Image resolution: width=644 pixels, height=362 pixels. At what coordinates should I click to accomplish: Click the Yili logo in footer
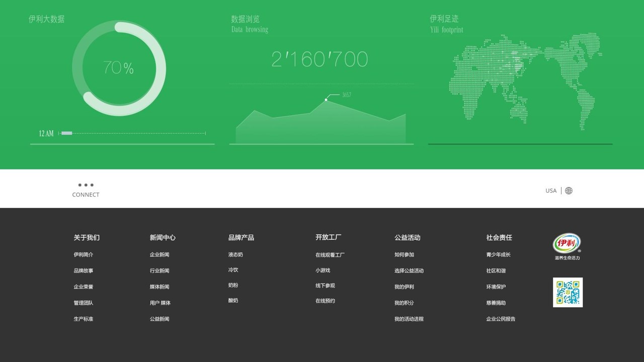pos(567,244)
